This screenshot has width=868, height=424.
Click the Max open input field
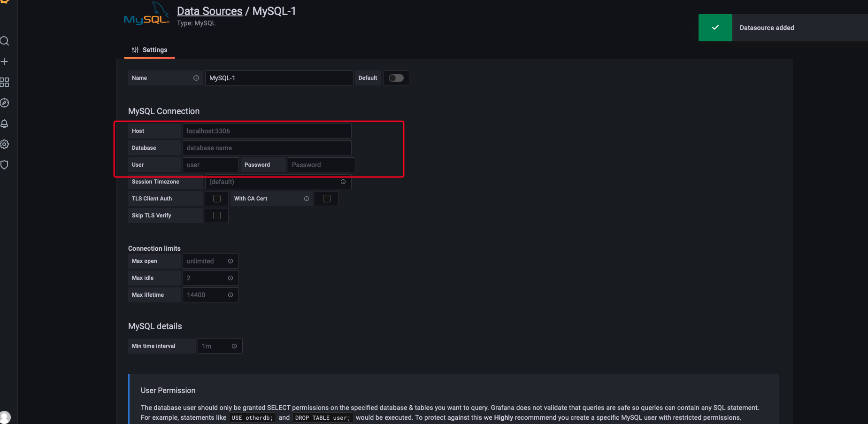pyautogui.click(x=210, y=261)
